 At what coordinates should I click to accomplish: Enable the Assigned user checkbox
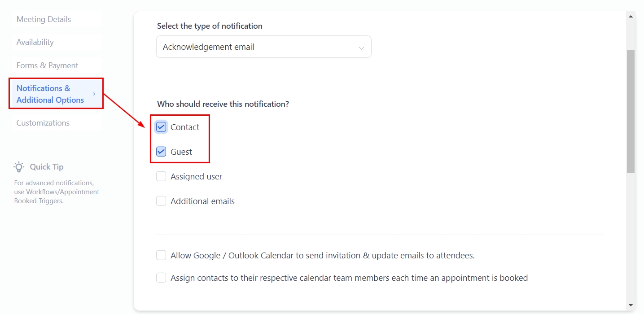[161, 176]
